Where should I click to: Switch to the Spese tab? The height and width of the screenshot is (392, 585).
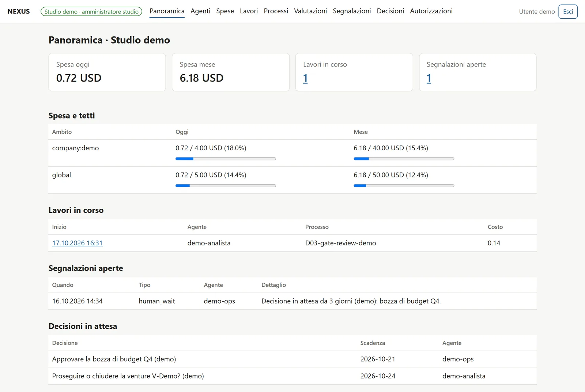(225, 11)
